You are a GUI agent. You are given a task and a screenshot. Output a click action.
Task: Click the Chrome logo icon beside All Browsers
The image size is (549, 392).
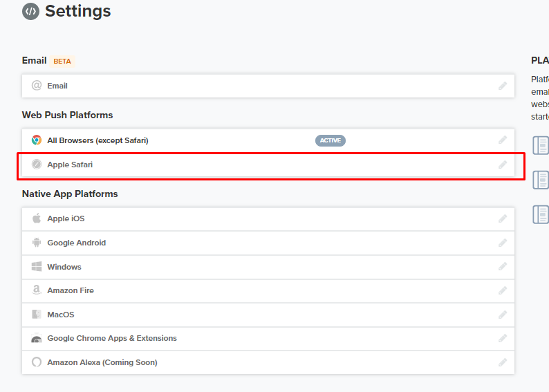(x=37, y=140)
